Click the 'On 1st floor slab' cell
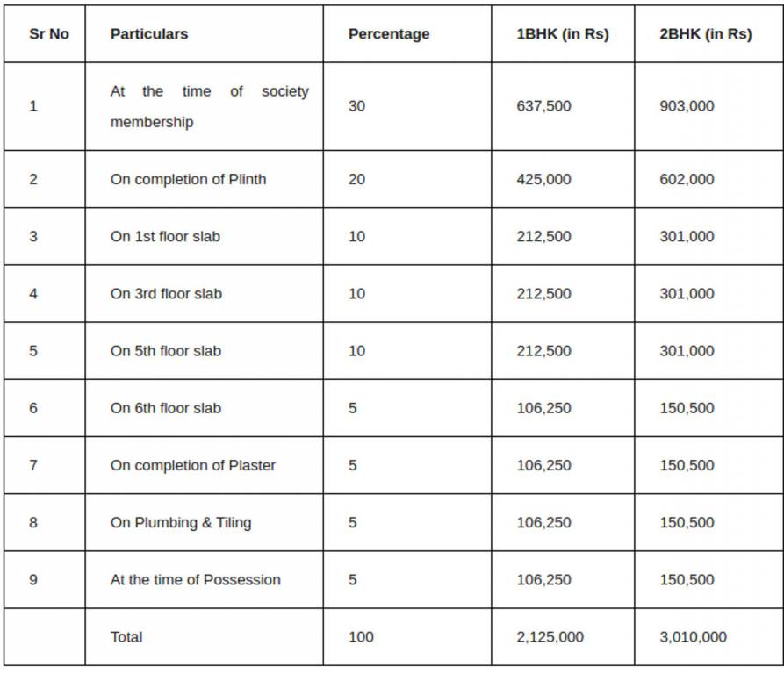 point(204,236)
